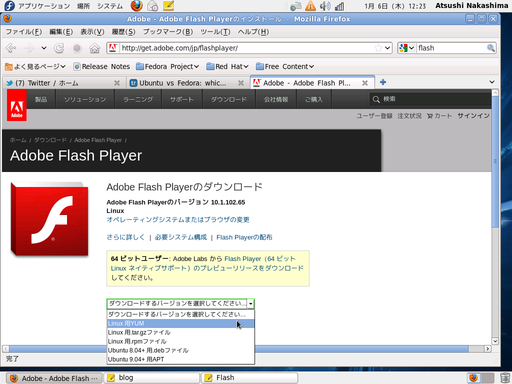Click the network signal tray icon
The height and width of the screenshot is (384, 512).
coord(339,6)
